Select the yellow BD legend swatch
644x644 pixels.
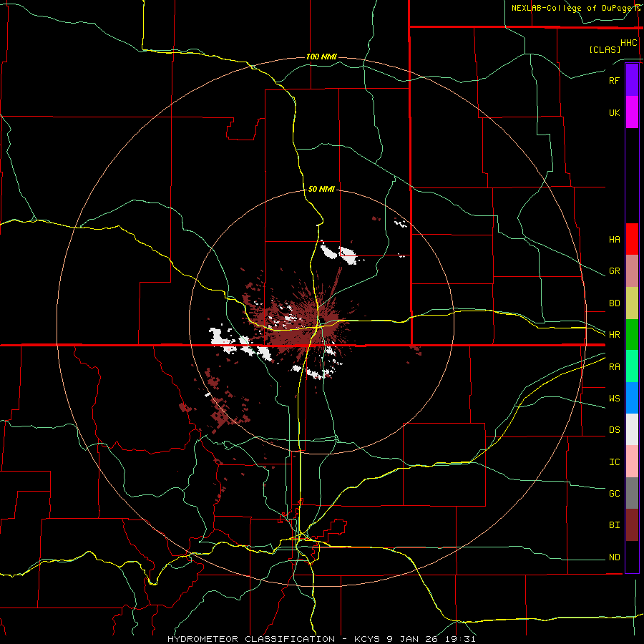[632, 303]
